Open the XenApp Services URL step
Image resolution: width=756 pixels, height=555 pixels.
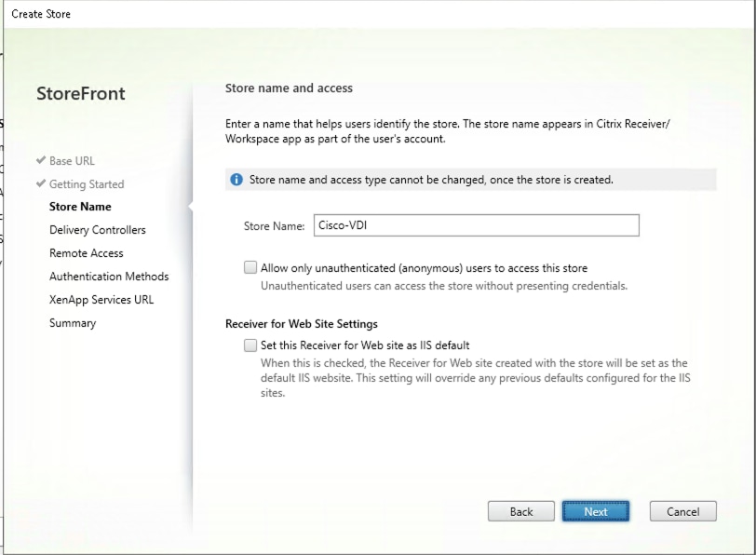104,299
